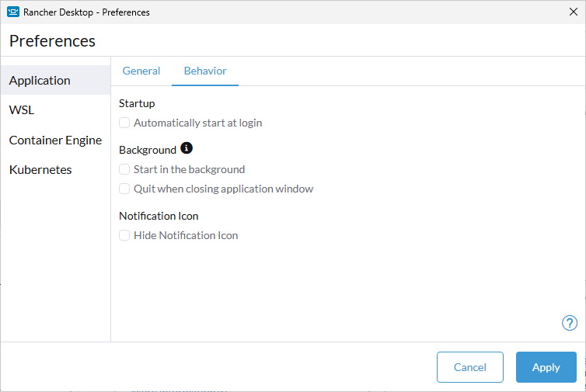Open Container Engine preferences
The height and width of the screenshot is (392, 586).
[55, 140]
